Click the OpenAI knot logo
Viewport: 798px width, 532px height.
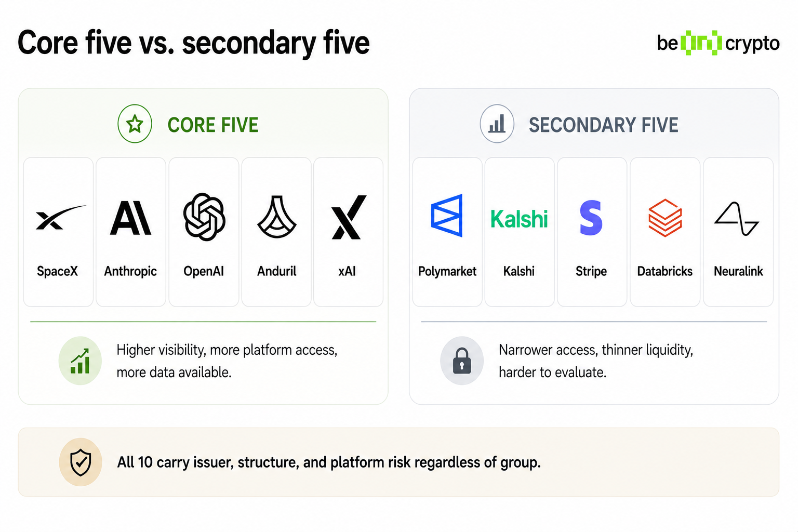point(204,217)
